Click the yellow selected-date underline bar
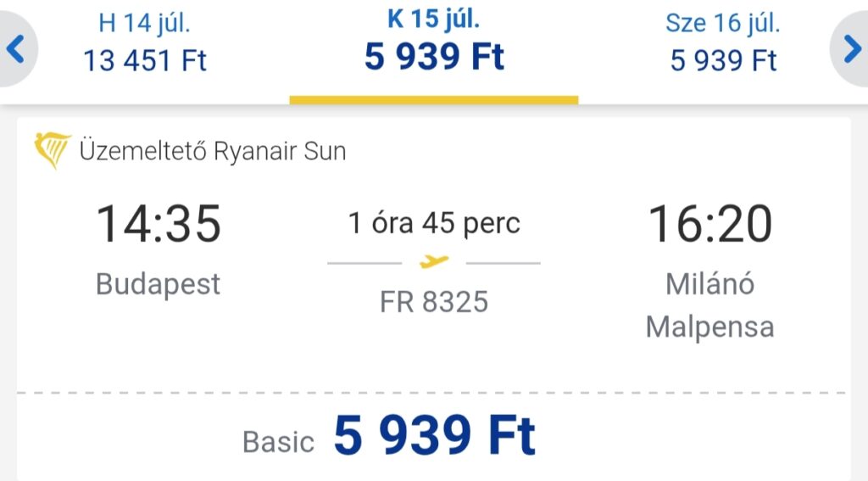The height and width of the screenshot is (481, 868). (434, 100)
